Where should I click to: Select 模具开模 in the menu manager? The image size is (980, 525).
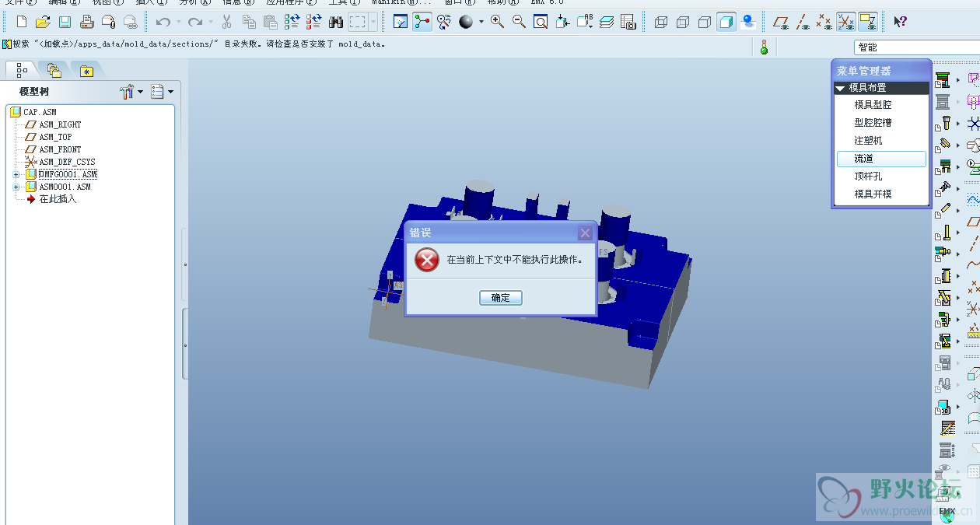click(x=873, y=194)
